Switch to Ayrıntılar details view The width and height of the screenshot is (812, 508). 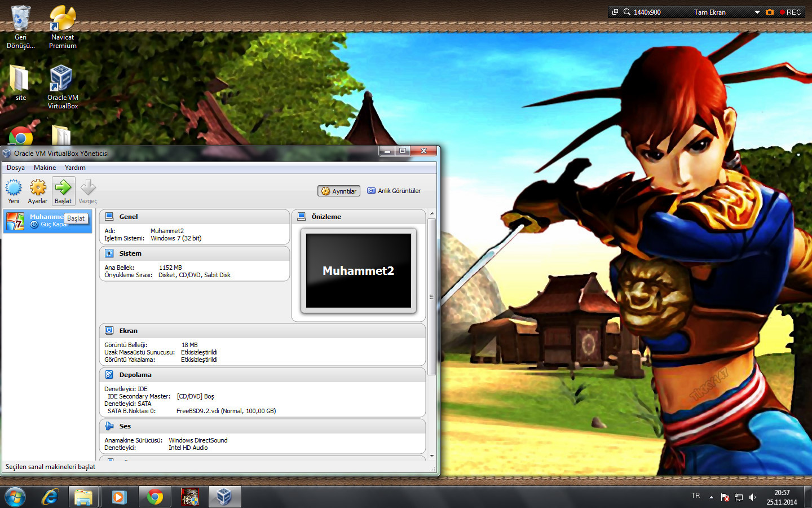[339, 191]
